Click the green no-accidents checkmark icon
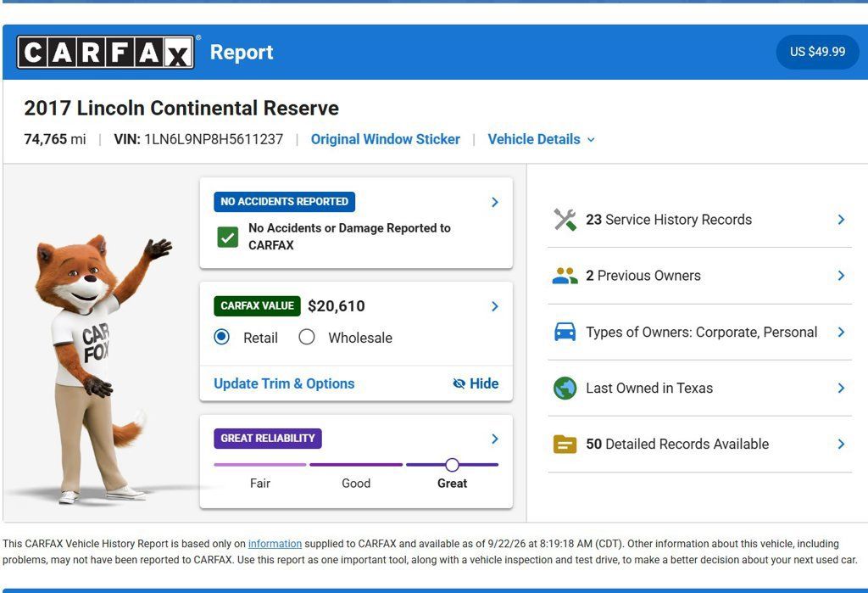Viewport: 868px width, 593px height. pos(227,237)
